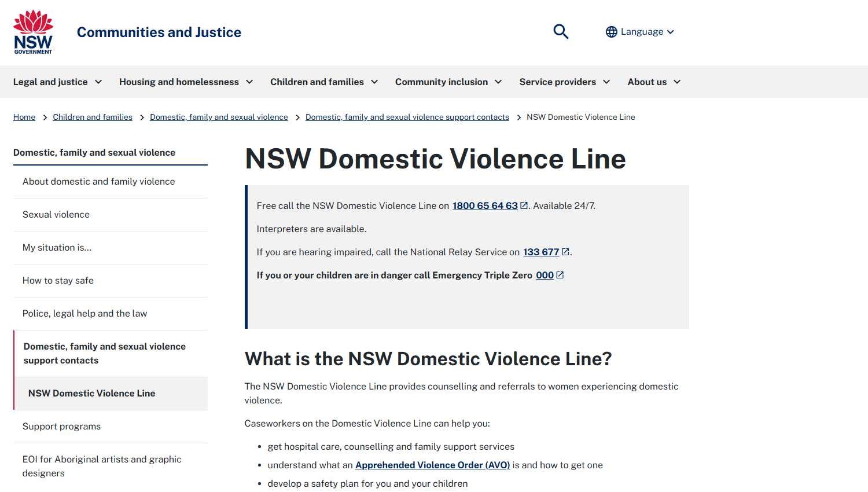Select How to stay safe
The width and height of the screenshot is (868, 492).
(111, 281)
